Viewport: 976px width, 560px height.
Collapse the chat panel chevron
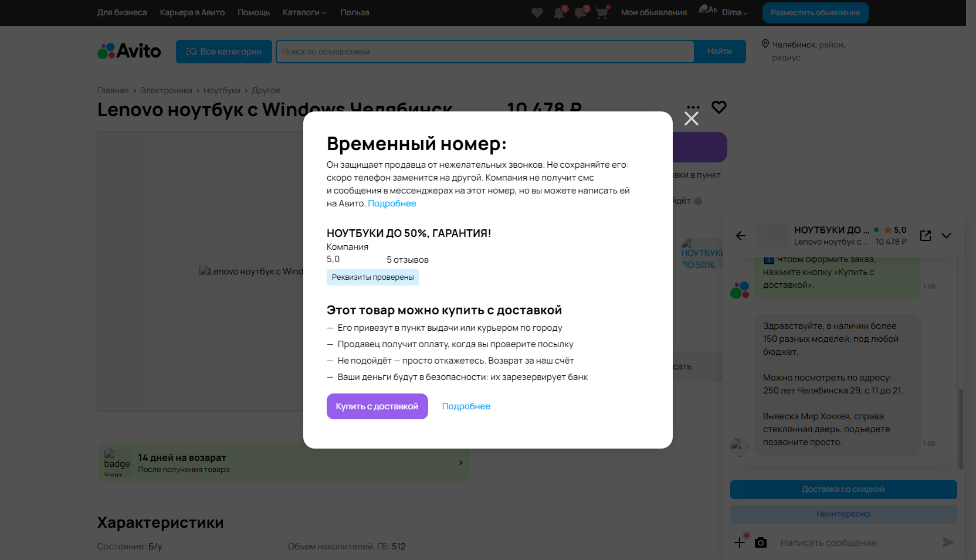(946, 236)
